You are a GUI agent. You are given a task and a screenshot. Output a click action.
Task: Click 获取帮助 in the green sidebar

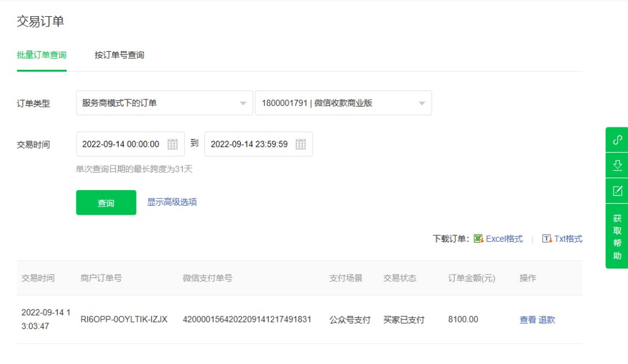(617, 237)
